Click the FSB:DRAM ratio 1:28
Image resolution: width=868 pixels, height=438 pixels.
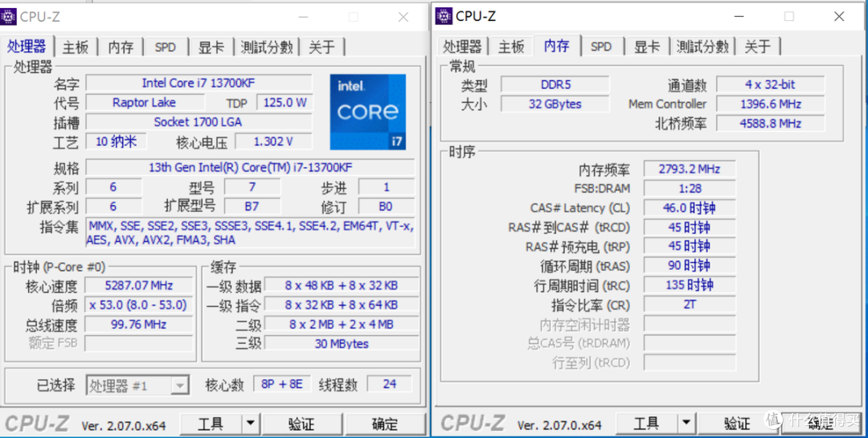pos(690,188)
